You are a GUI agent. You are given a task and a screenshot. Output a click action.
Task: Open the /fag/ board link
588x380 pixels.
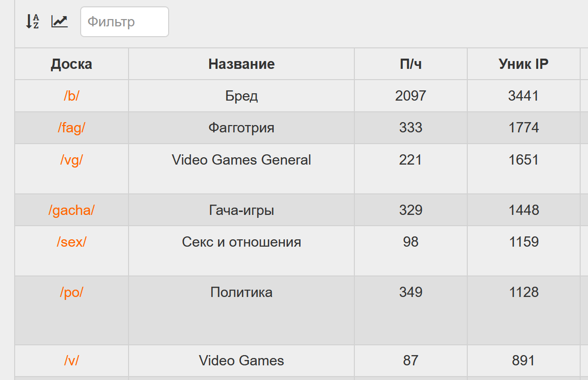pos(71,127)
